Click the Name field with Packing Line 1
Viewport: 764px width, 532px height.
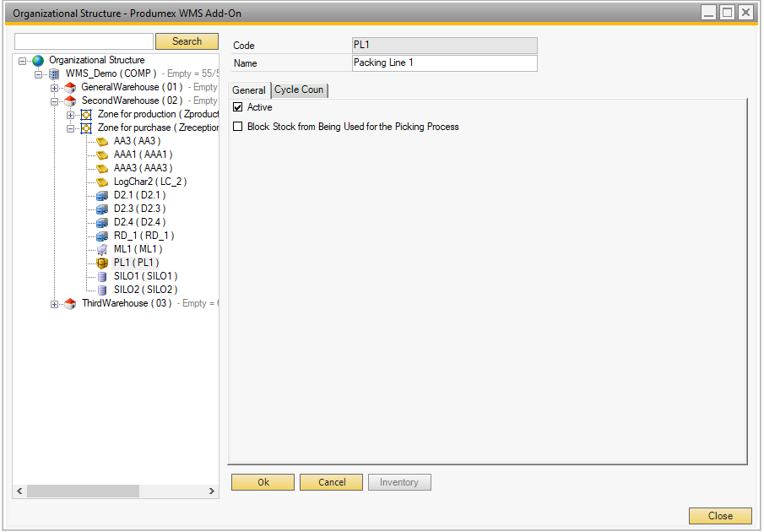click(x=444, y=63)
